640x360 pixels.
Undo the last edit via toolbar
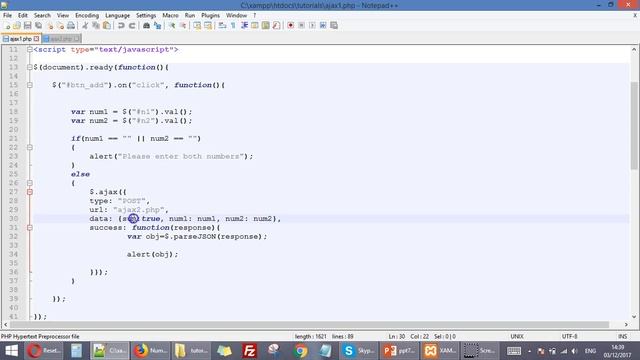[x=121, y=26]
